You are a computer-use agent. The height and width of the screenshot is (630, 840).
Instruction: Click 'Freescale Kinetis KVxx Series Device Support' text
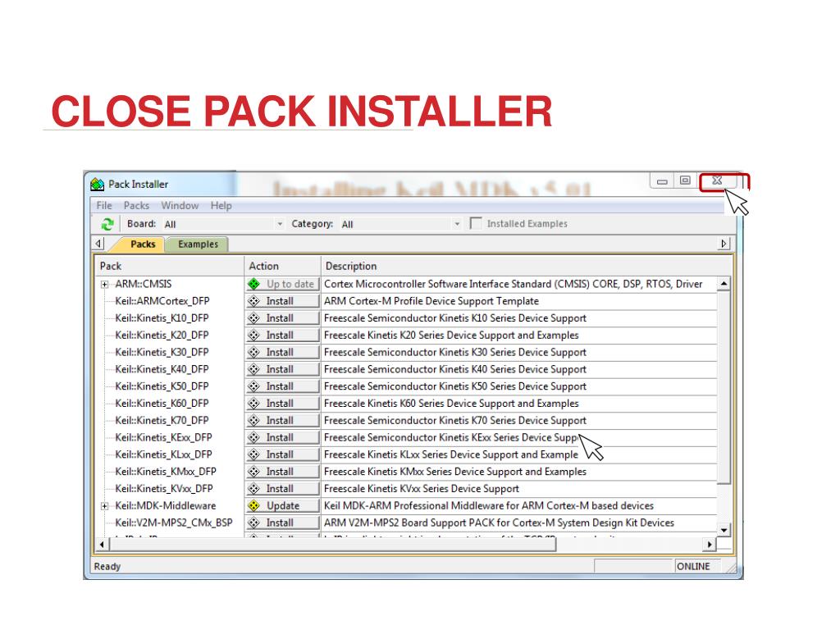[x=422, y=489]
